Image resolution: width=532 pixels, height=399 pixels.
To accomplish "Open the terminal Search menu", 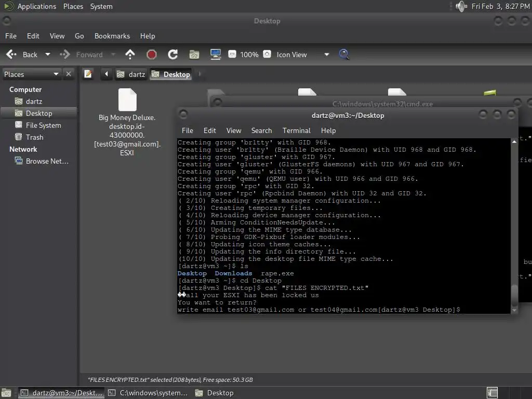I will click(262, 130).
